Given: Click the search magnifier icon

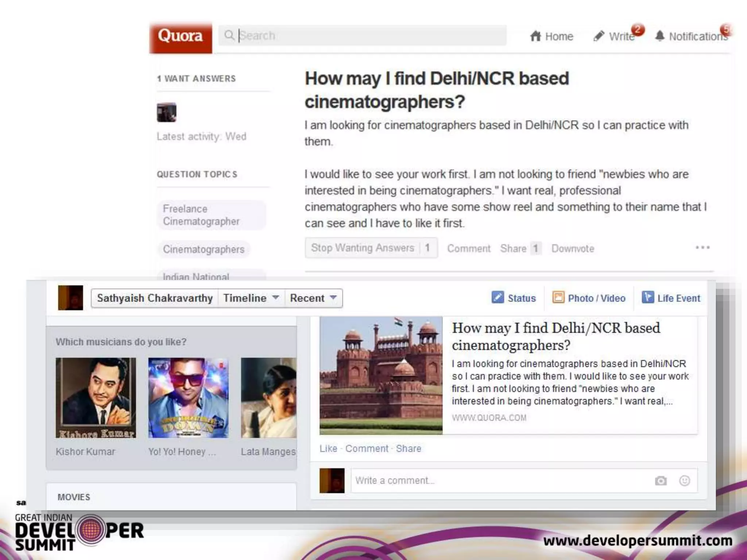Looking at the screenshot, I should pyautogui.click(x=229, y=35).
